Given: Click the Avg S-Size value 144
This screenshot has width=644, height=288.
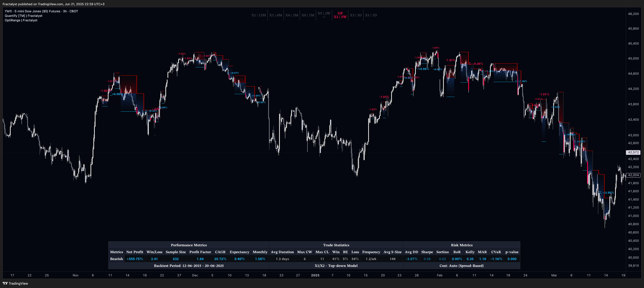Looking at the screenshot, I should click(393, 259).
